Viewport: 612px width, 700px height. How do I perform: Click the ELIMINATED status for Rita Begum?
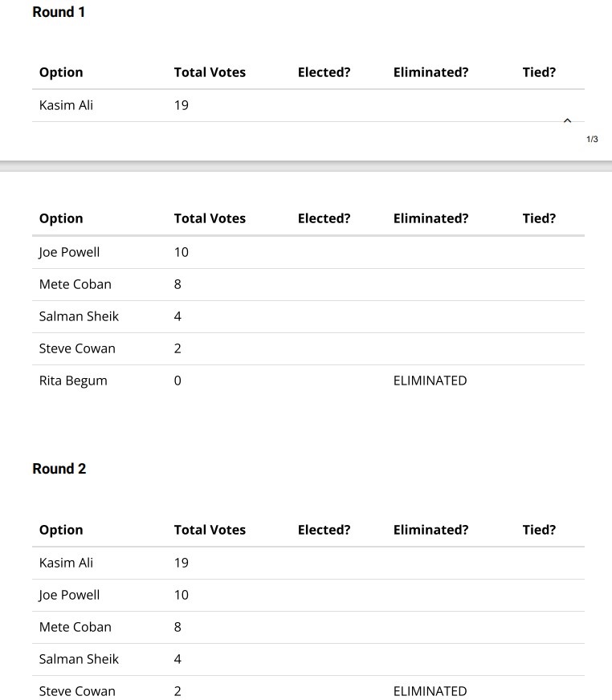pos(430,381)
